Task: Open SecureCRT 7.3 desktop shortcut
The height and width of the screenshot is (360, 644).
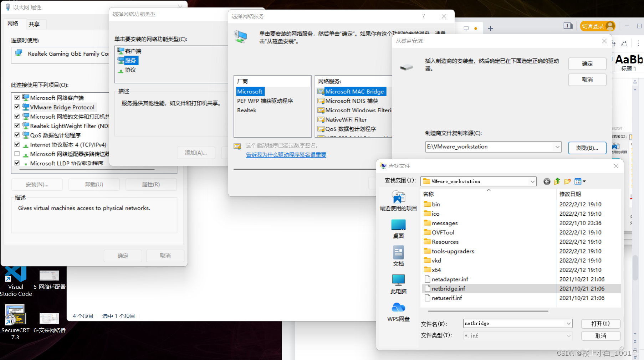Action: pos(15,322)
